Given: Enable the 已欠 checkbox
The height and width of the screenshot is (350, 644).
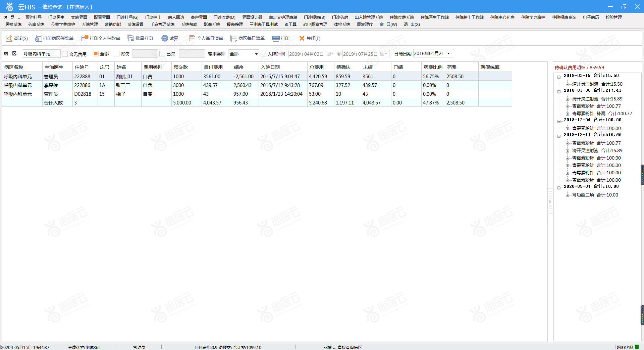Looking at the screenshot, I should [x=162, y=54].
